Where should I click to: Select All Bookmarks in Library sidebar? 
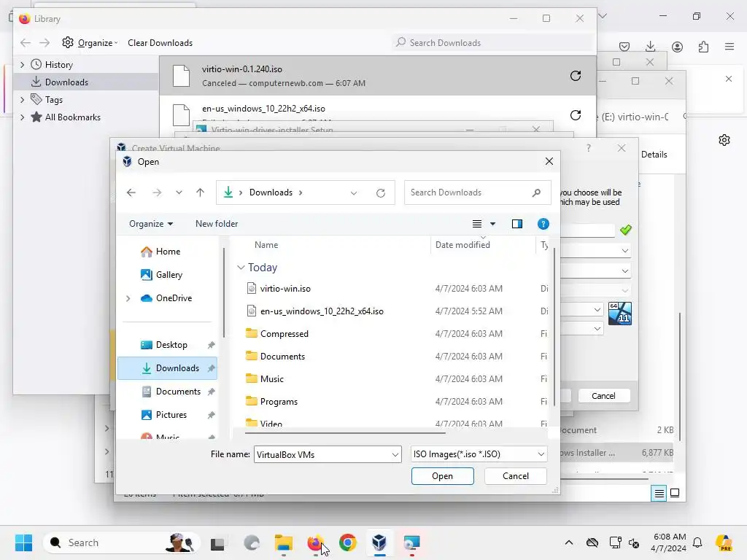tap(72, 117)
